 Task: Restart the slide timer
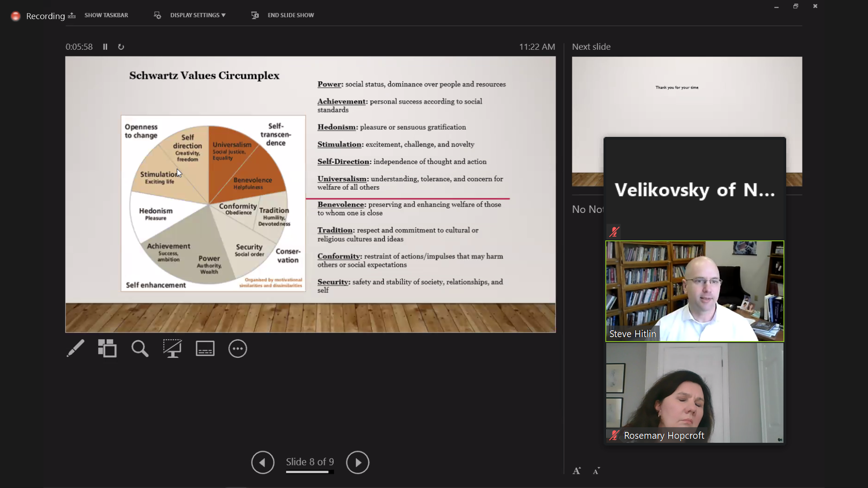coord(121,47)
